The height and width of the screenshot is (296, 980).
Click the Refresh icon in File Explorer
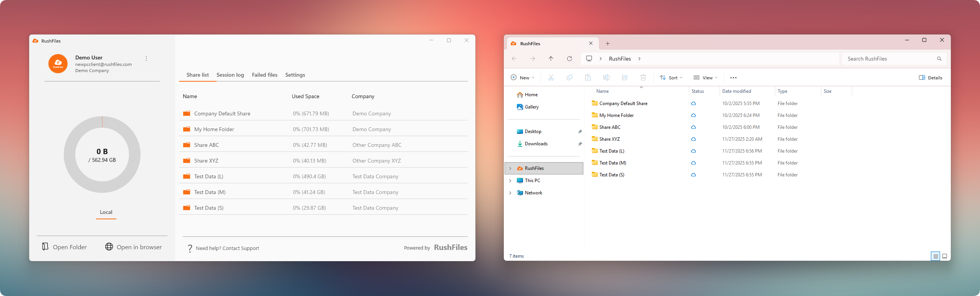coord(569,59)
